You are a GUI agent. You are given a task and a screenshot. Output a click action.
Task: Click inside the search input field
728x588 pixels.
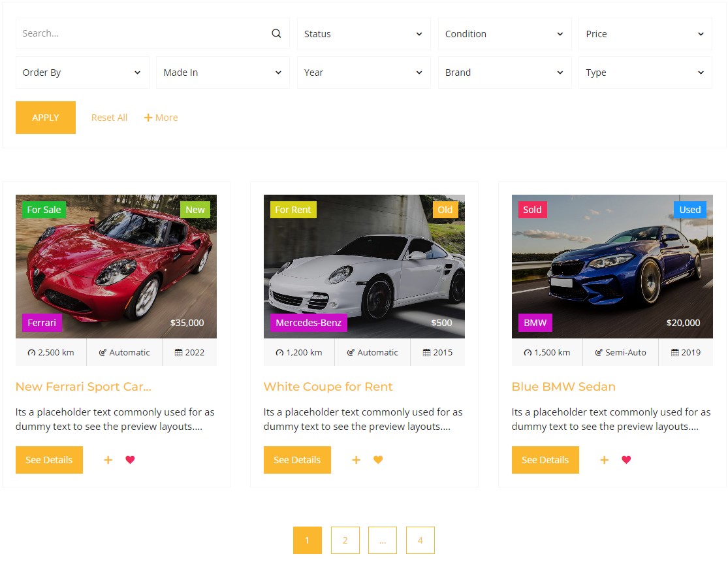tap(131, 33)
